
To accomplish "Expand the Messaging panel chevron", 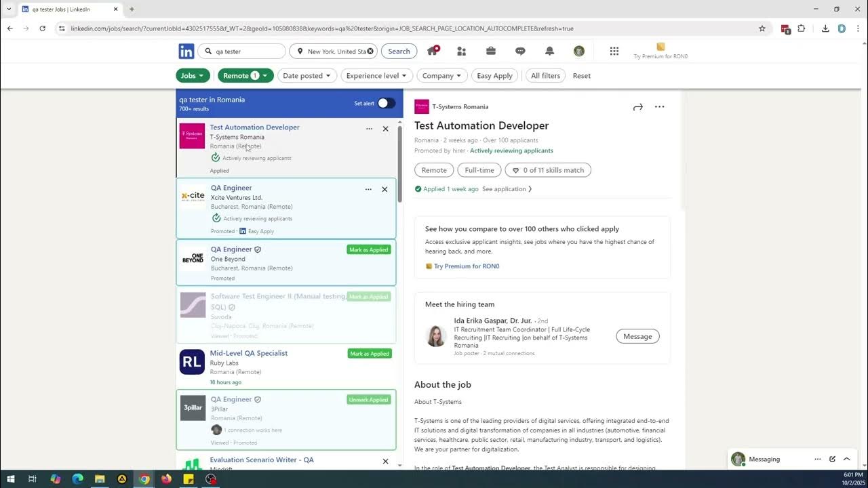I will click(x=846, y=459).
